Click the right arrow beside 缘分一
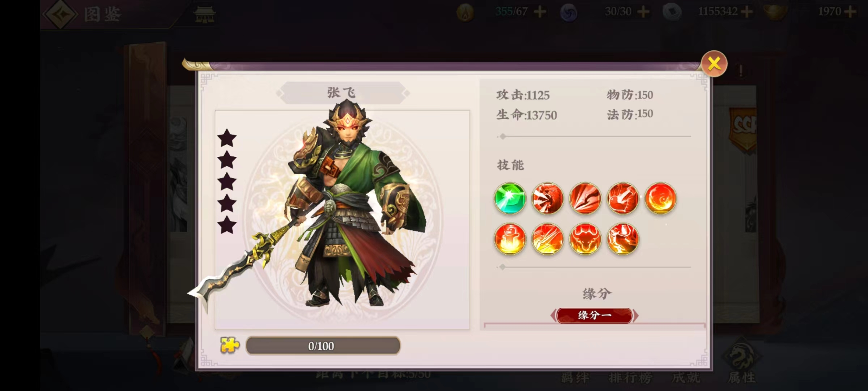This screenshot has height=391, width=868. (x=636, y=316)
